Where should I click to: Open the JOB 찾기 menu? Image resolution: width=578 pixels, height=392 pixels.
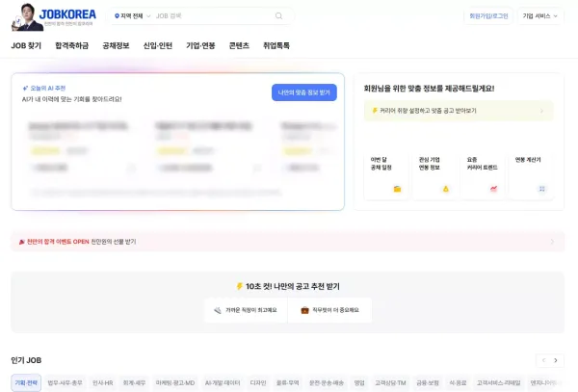point(26,45)
